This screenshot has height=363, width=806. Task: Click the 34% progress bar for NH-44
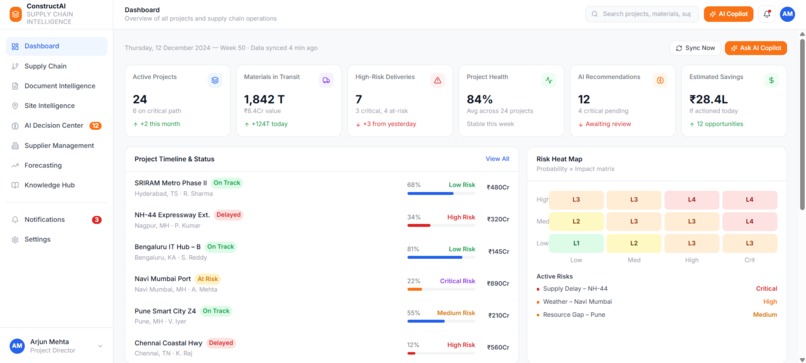(x=441, y=225)
